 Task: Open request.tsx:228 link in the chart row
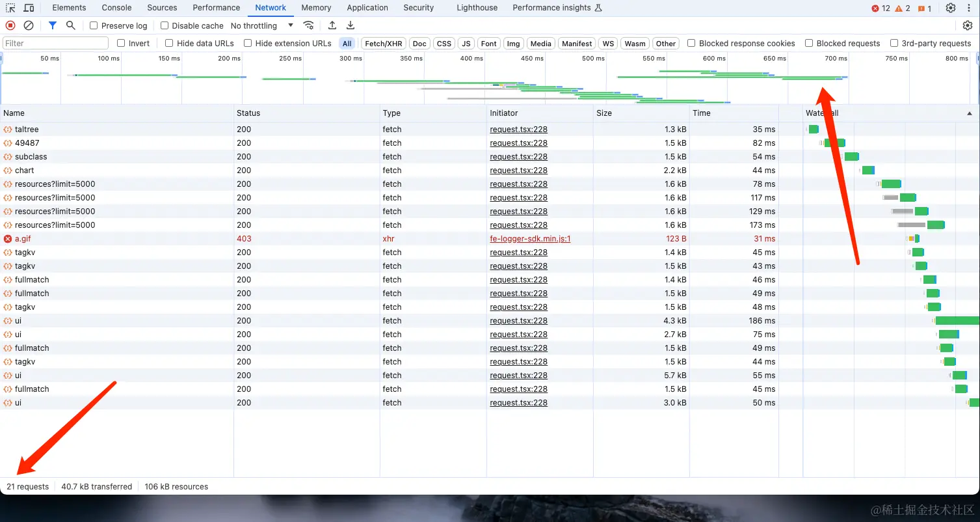point(519,171)
